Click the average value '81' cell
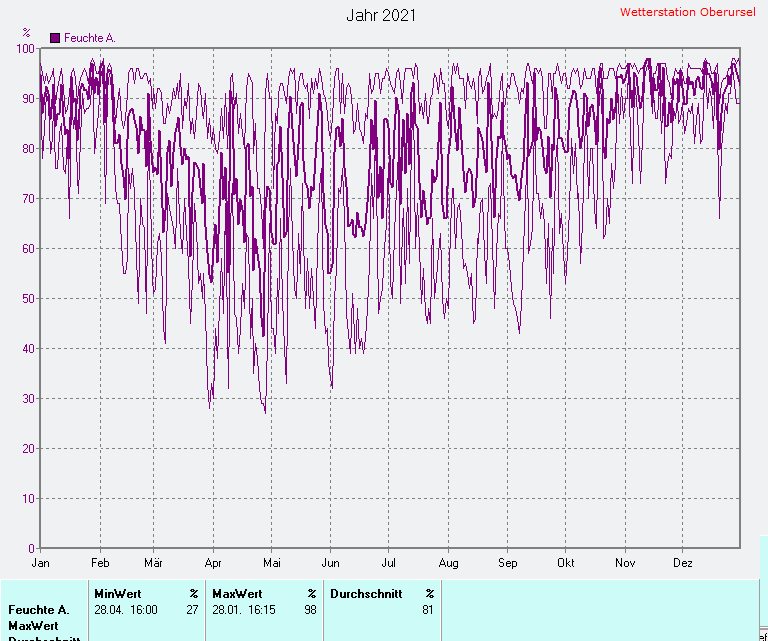768x641 pixels. click(x=428, y=610)
